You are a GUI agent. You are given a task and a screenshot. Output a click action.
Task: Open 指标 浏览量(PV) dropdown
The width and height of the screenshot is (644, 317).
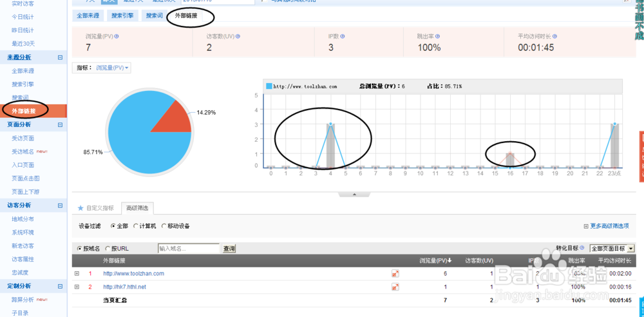[x=112, y=68]
